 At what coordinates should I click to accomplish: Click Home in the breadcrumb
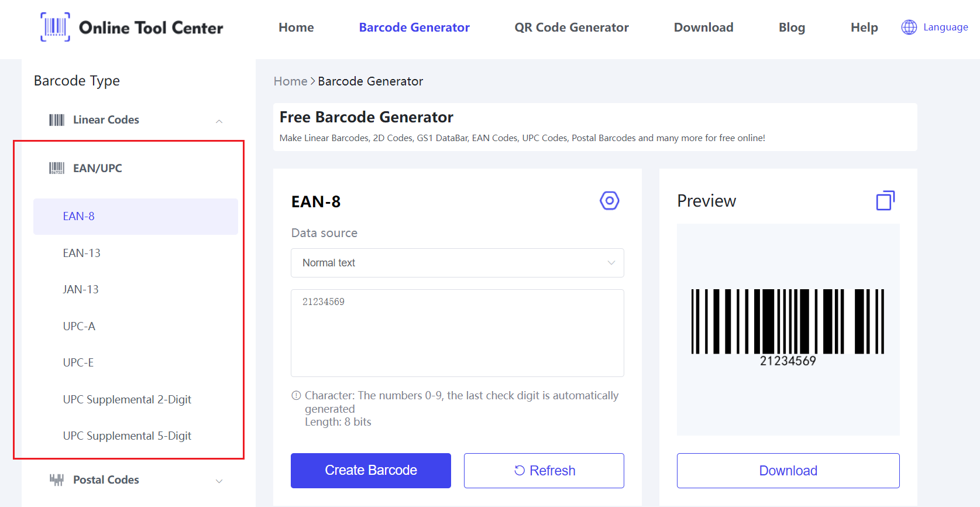[x=290, y=81]
